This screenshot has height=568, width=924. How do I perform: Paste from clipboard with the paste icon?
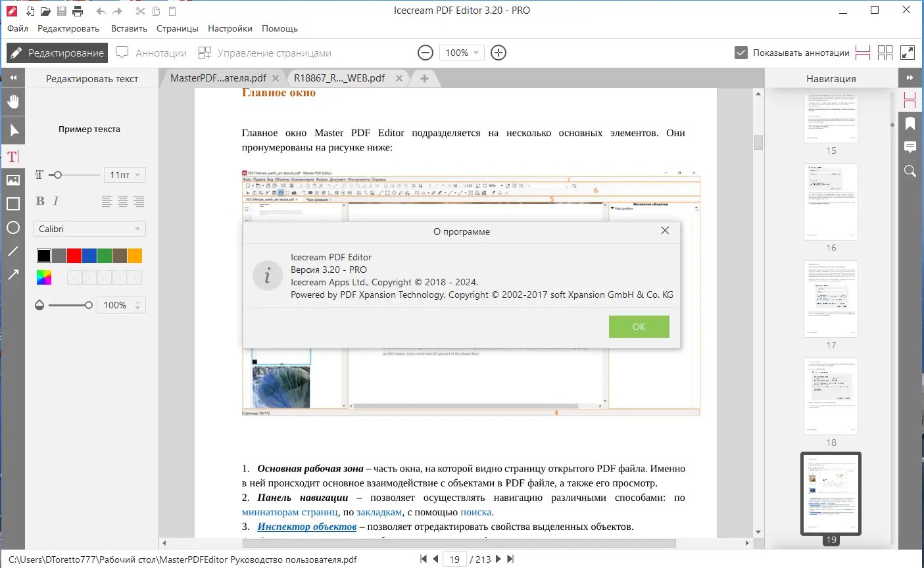172,11
